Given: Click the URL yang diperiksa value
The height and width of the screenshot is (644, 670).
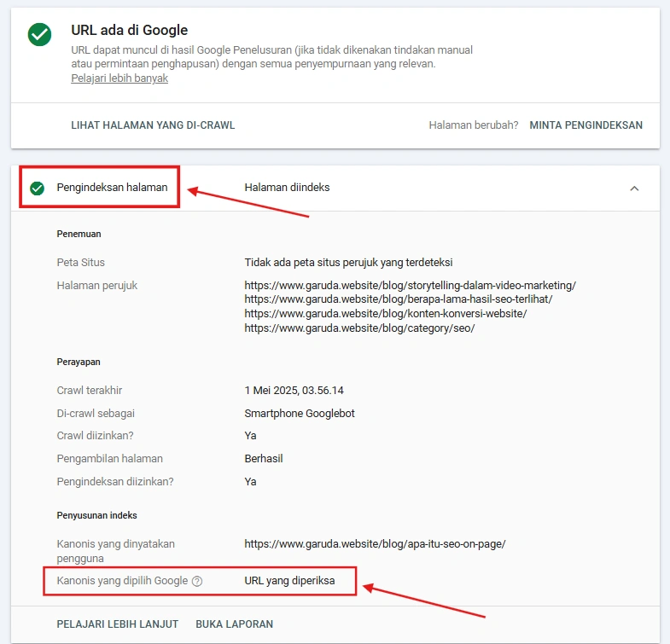Looking at the screenshot, I should point(289,581).
